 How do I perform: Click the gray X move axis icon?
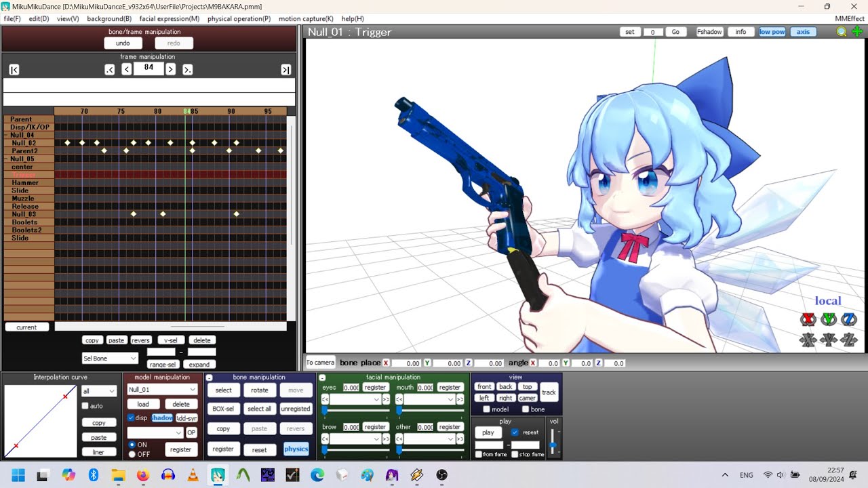point(808,340)
